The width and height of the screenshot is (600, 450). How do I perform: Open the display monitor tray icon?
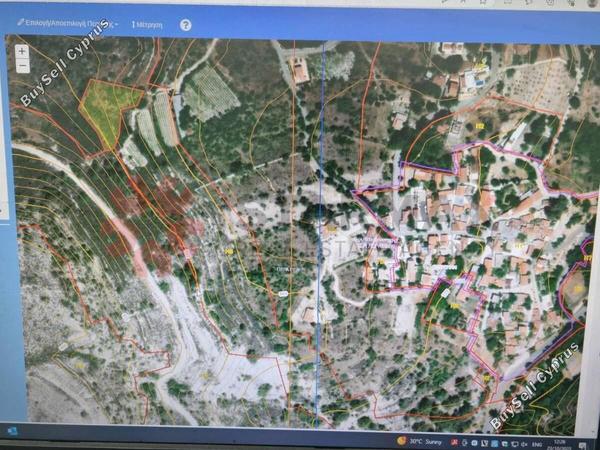coord(515,444)
